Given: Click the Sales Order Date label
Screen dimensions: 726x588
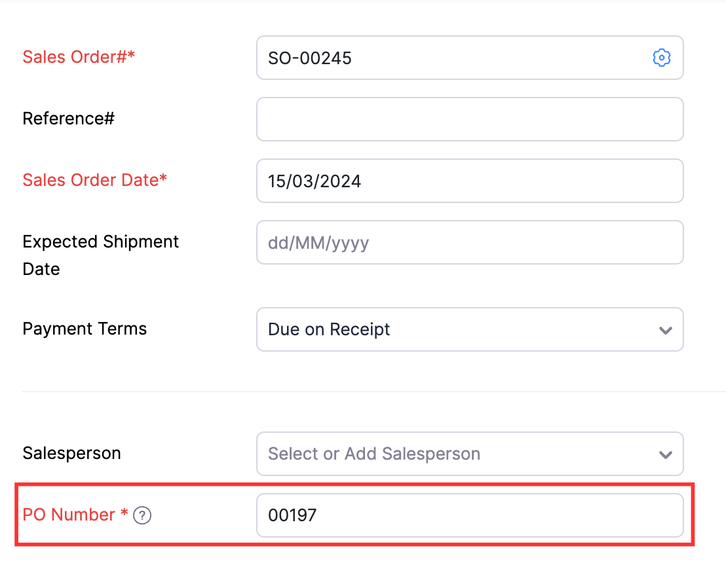Looking at the screenshot, I should [94, 180].
